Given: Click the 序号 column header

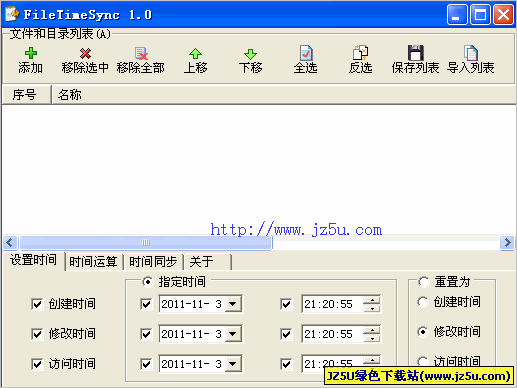Looking at the screenshot, I should pyautogui.click(x=27, y=95).
